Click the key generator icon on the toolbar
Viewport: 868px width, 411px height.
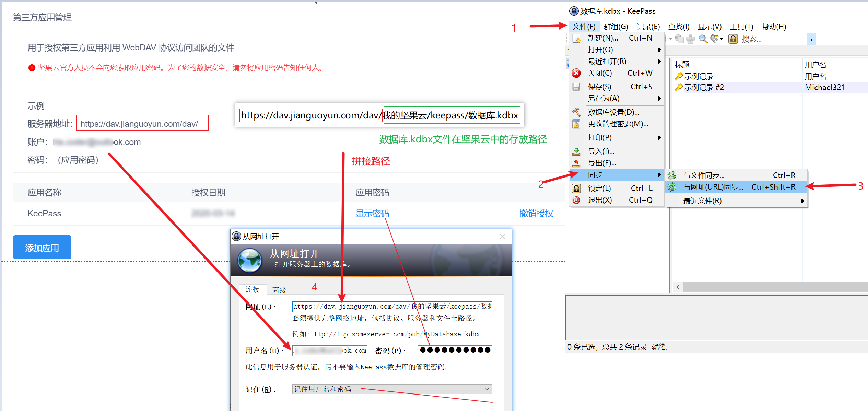click(714, 38)
